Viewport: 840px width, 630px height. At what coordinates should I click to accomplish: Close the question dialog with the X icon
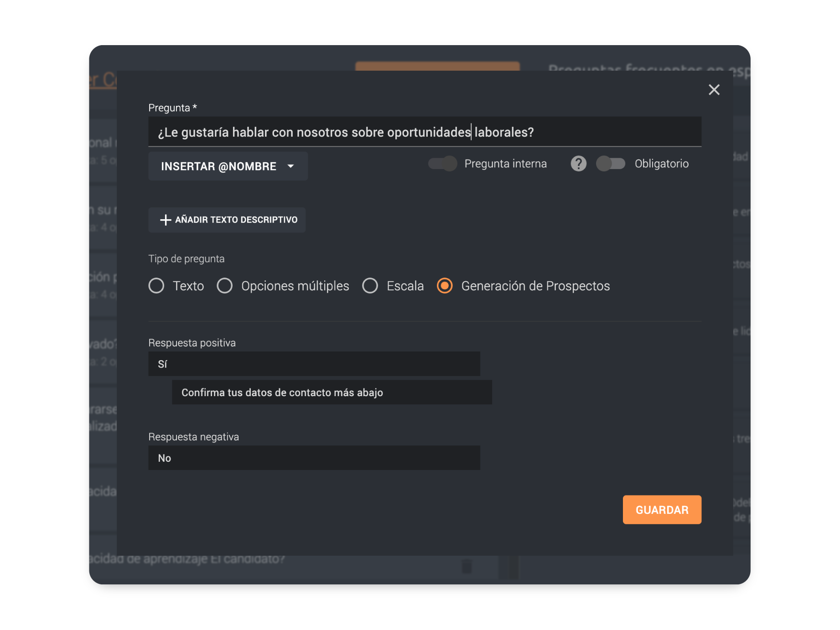tap(714, 90)
